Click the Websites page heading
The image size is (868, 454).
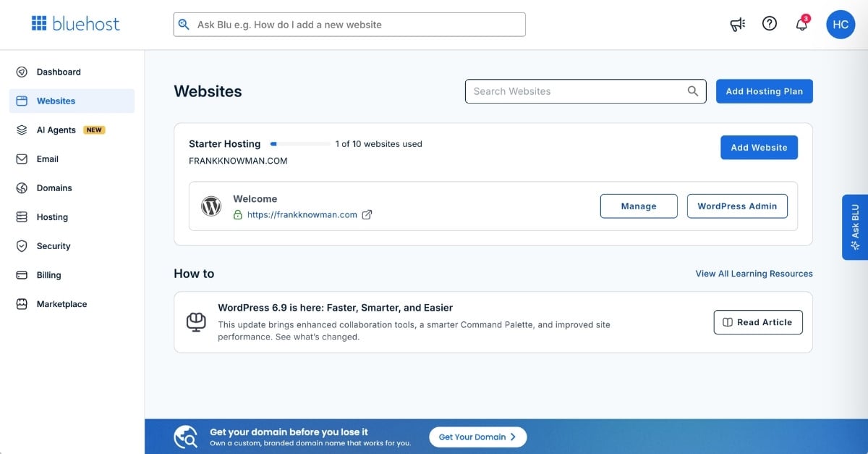click(x=208, y=91)
